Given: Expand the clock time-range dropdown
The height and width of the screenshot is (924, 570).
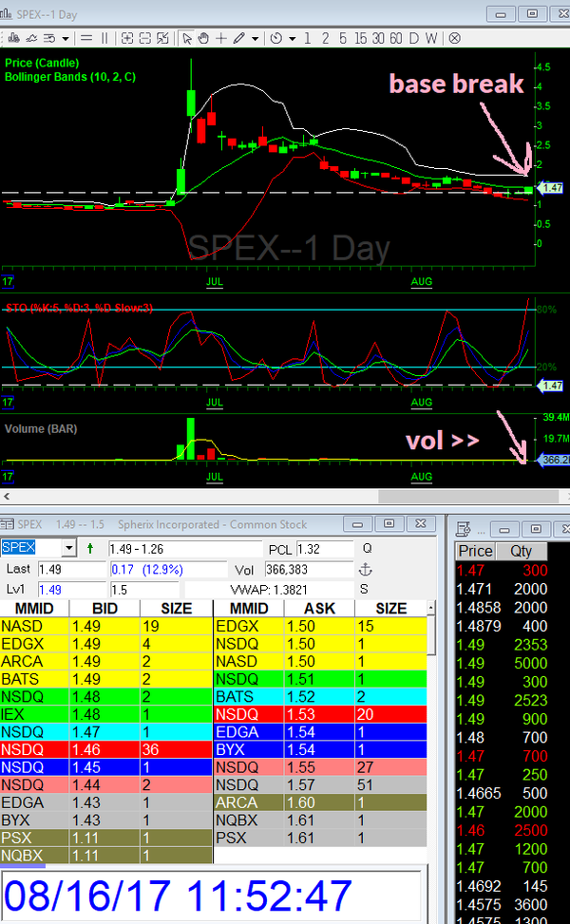Looking at the screenshot, I should [x=290, y=38].
